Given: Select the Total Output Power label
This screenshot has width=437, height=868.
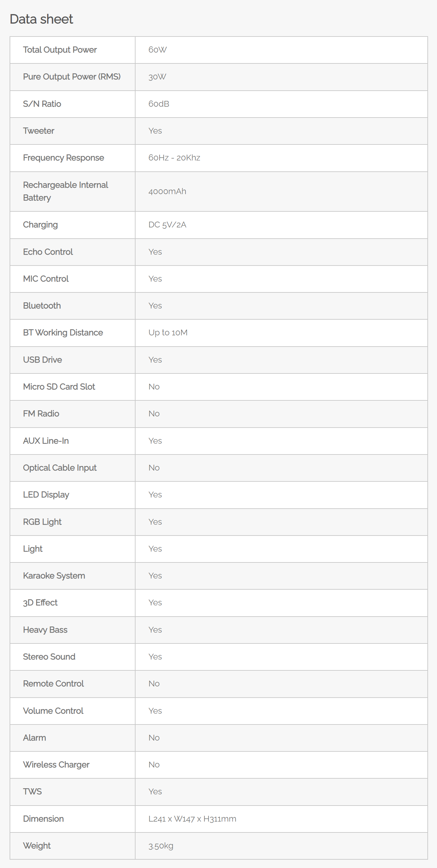Looking at the screenshot, I should pyautogui.click(x=60, y=50).
